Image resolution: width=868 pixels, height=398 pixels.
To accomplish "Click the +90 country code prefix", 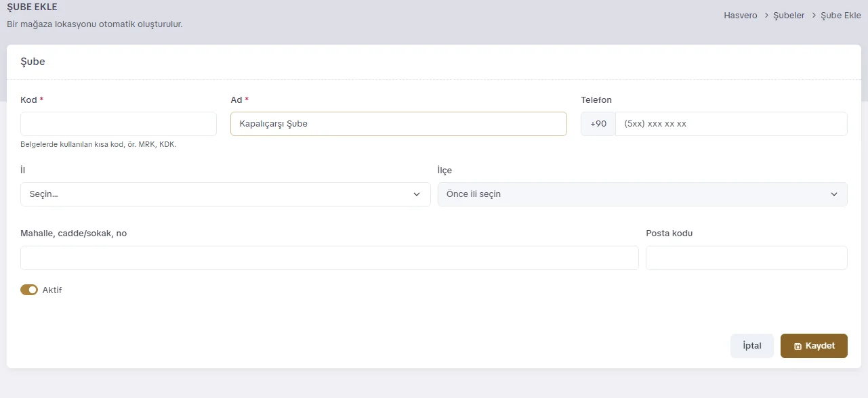I will pos(598,124).
